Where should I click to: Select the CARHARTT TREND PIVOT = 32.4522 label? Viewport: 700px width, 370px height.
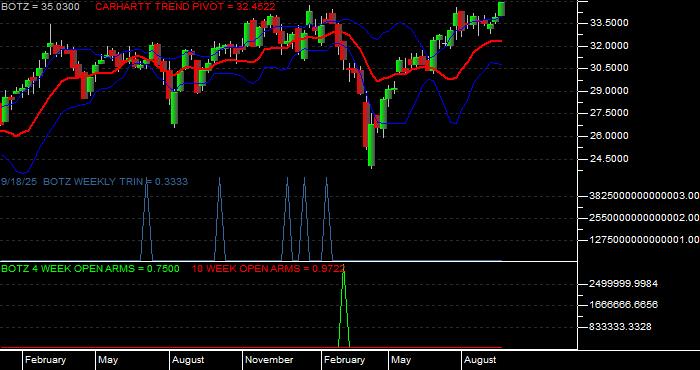pos(185,7)
